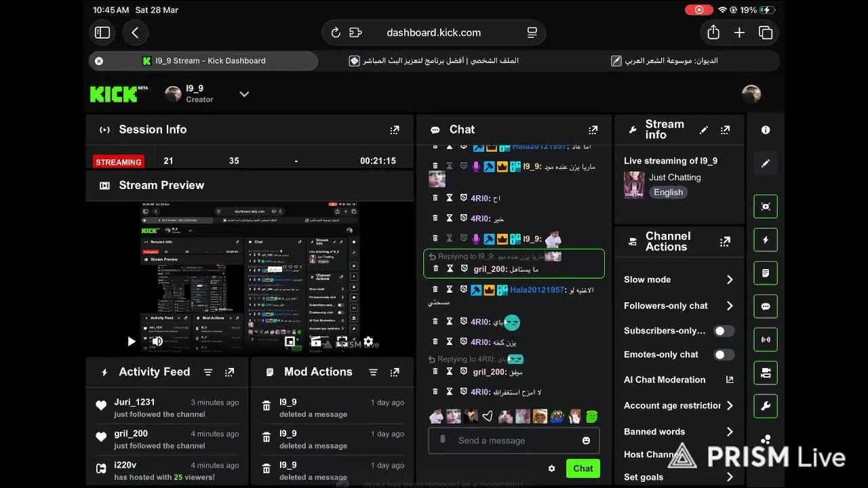Toggle the Channel Actions sidebar icon
This screenshot has width=868, height=488.
coord(766,373)
